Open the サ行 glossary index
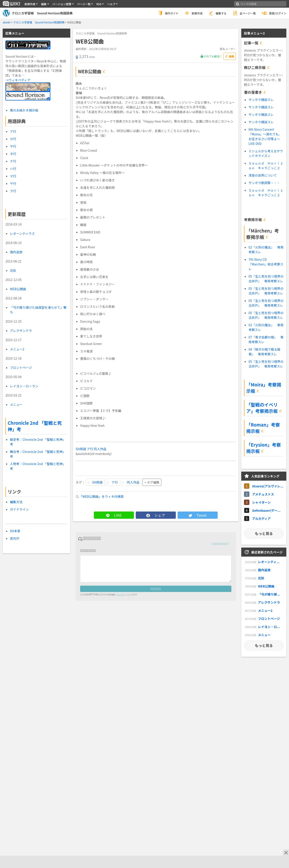 (13, 146)
